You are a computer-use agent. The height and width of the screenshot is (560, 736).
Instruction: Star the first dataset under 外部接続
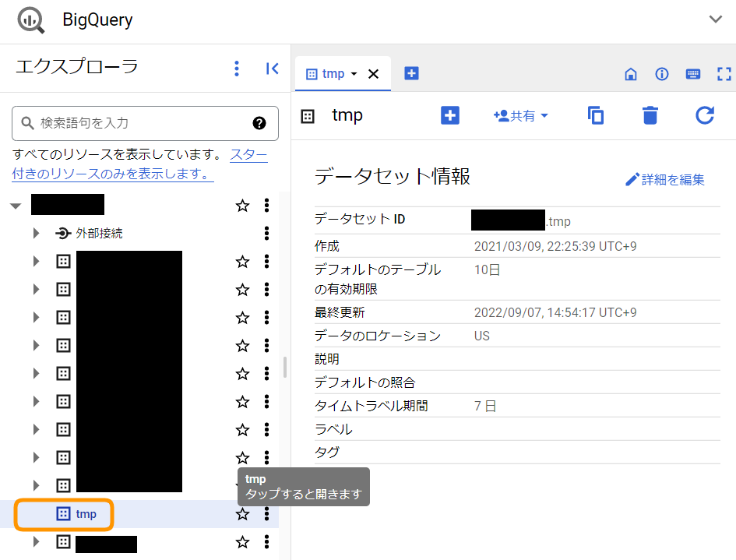[x=243, y=261]
